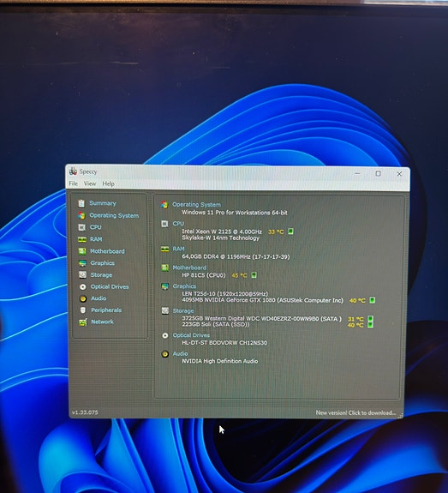448x493 pixels.
Task: Open the View menu
Action: coord(90,183)
